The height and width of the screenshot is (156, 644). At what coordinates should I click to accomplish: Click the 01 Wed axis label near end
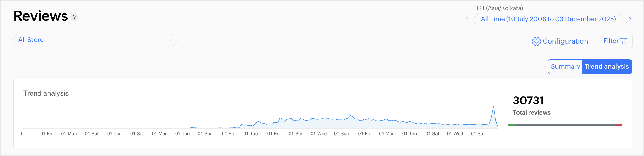tap(455, 134)
